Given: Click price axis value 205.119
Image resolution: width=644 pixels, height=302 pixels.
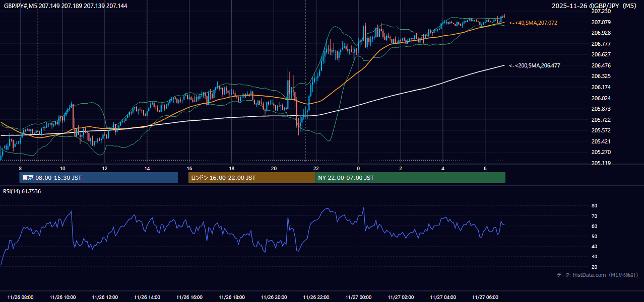Looking at the screenshot, I should point(601,163).
